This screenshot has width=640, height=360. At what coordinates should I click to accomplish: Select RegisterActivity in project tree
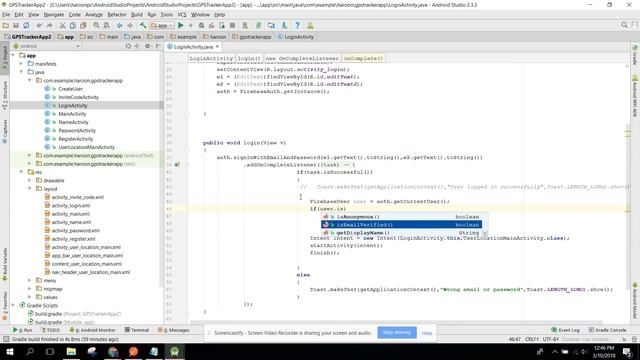point(76,139)
